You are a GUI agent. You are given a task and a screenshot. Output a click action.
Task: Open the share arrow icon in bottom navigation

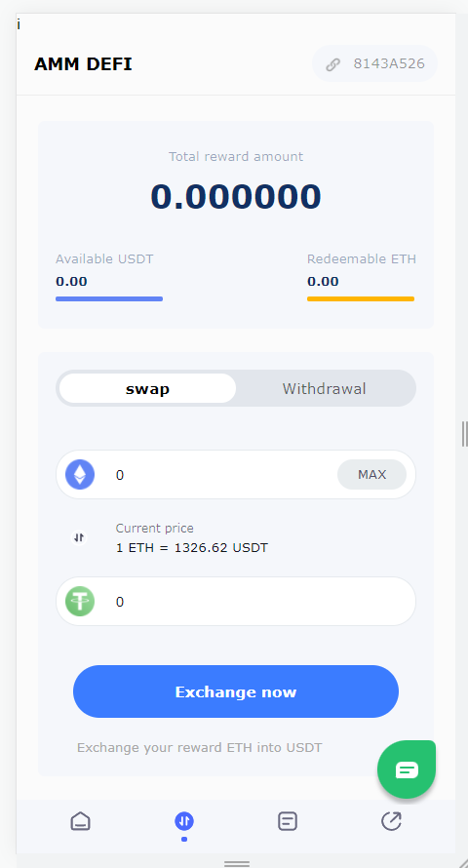coord(391,821)
